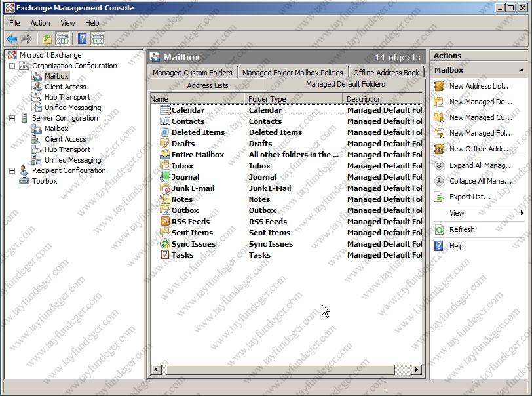Screen dimensions: 532x396
Task: Collapse the Mailbox actions section arrow
Action: pos(522,70)
